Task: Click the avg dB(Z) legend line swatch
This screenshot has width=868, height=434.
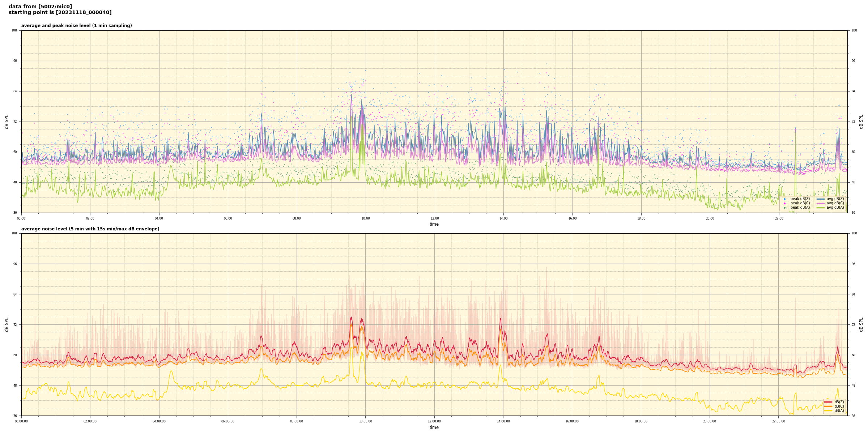Action: [x=820, y=199]
